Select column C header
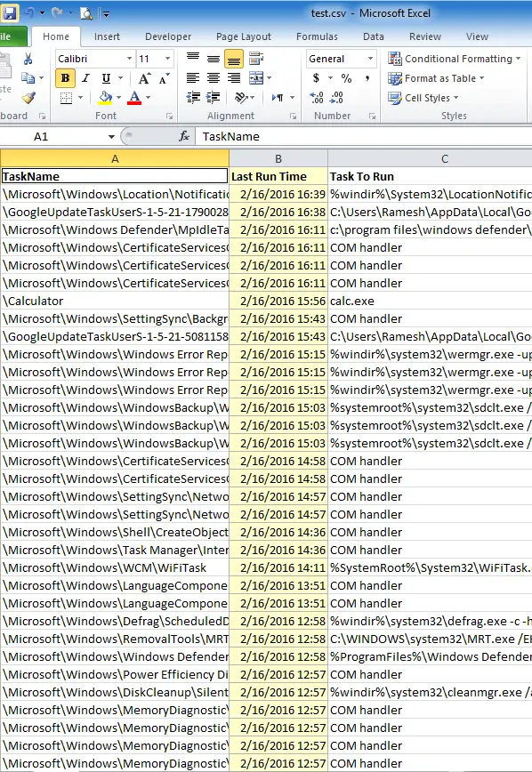The width and height of the screenshot is (532, 772). click(x=444, y=158)
